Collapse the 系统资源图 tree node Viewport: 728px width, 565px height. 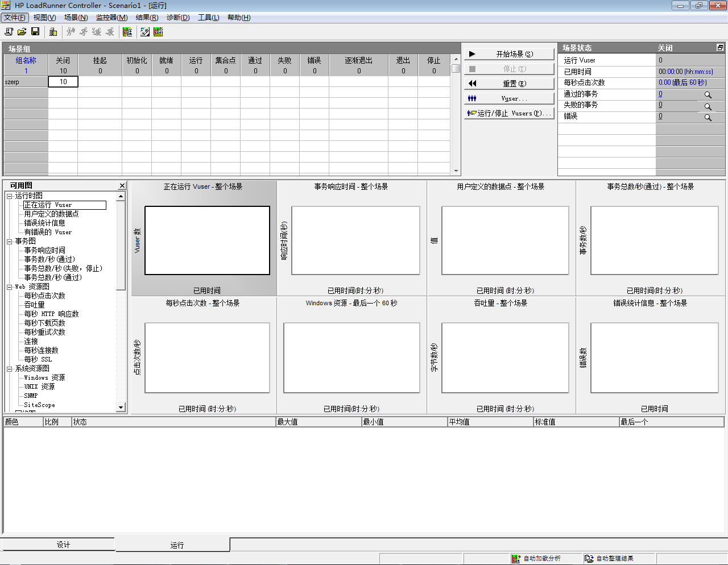(9, 369)
